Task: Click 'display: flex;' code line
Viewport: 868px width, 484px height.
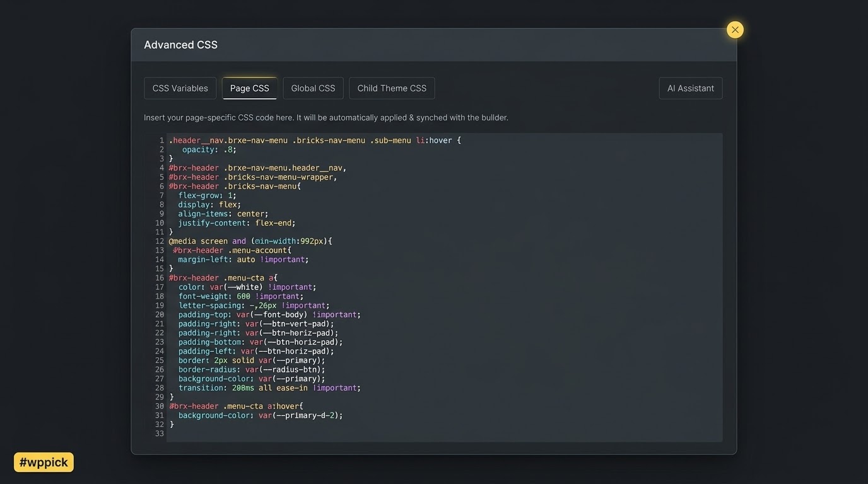Action: (x=209, y=204)
